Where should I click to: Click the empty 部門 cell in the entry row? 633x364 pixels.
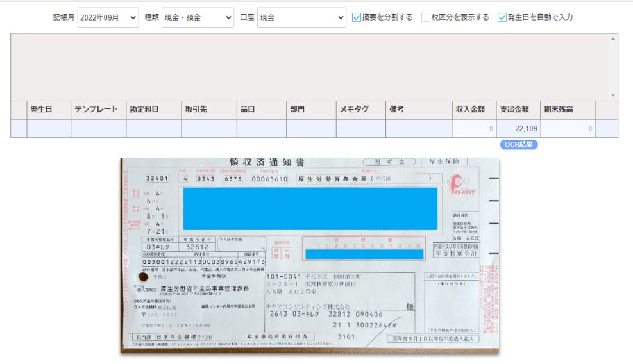[x=311, y=129]
